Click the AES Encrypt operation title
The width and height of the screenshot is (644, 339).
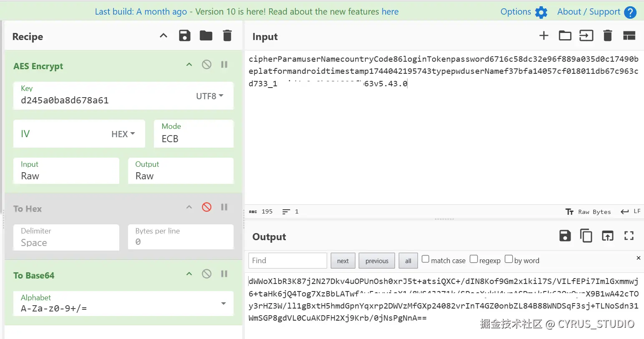tap(38, 66)
